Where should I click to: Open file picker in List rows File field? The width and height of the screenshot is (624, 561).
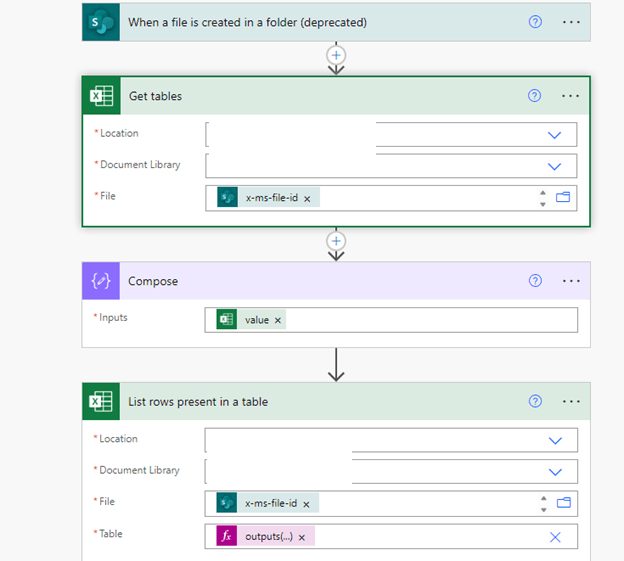[564, 503]
